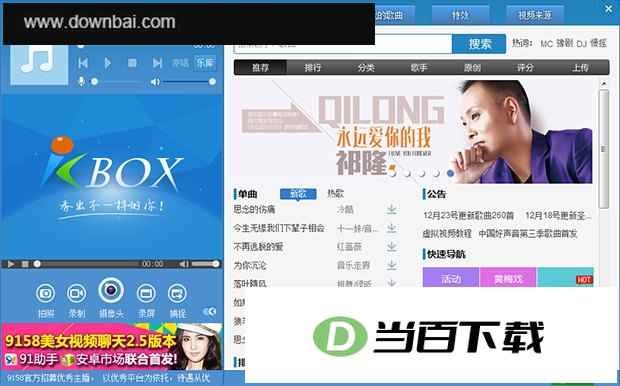
Task: Select the 推荐 tab
Action: [260, 68]
